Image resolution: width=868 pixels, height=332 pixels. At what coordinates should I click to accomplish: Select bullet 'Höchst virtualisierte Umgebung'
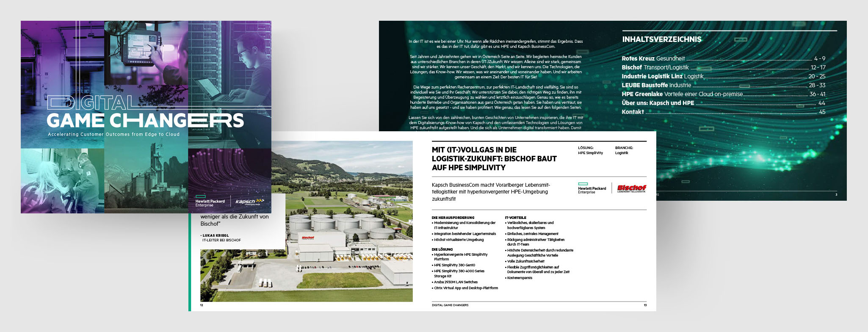(x=458, y=240)
